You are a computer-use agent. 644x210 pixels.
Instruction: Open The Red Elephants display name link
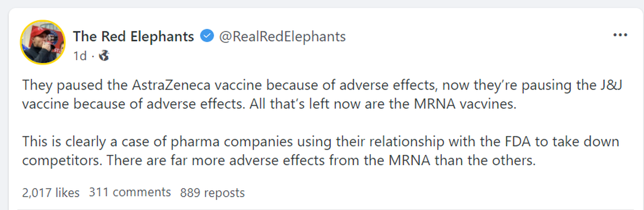pyautogui.click(x=133, y=36)
